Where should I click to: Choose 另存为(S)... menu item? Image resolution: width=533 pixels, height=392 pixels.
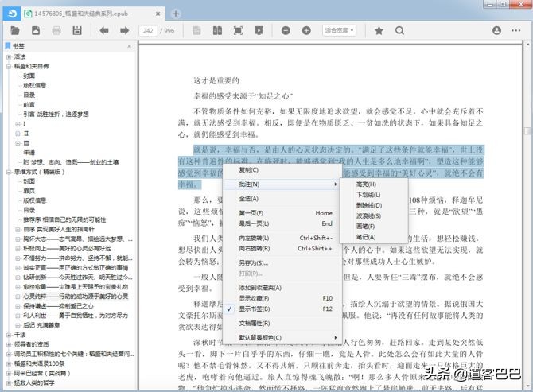tap(282, 262)
